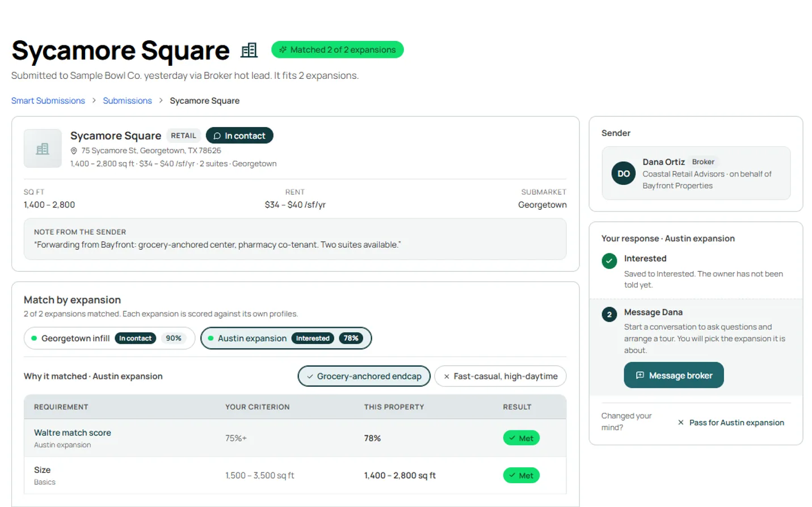Viewport: 812px width, 507px height.
Task: Toggle the Fast-casual, high-daytime profile chip
Action: tap(500, 376)
